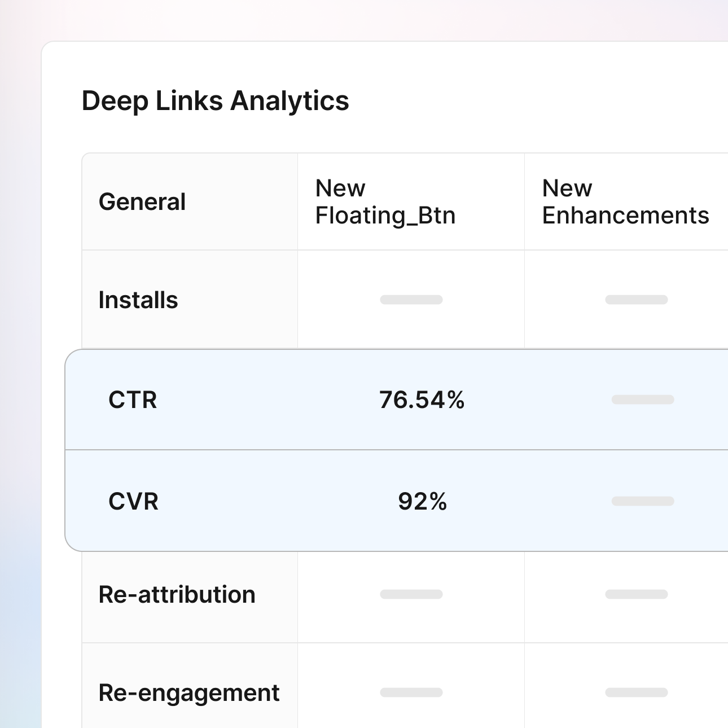
Task: Select the Re-attribution row label
Action: (x=177, y=594)
